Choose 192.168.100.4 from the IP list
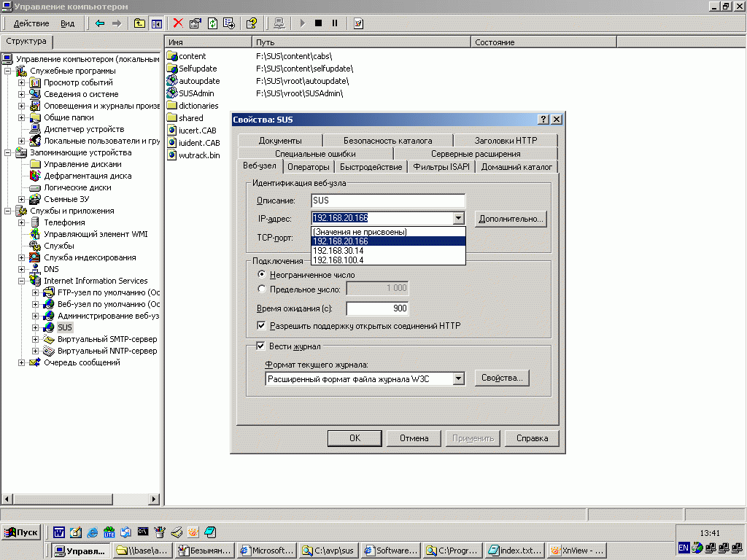This screenshot has width=747, height=560. pyautogui.click(x=388, y=260)
